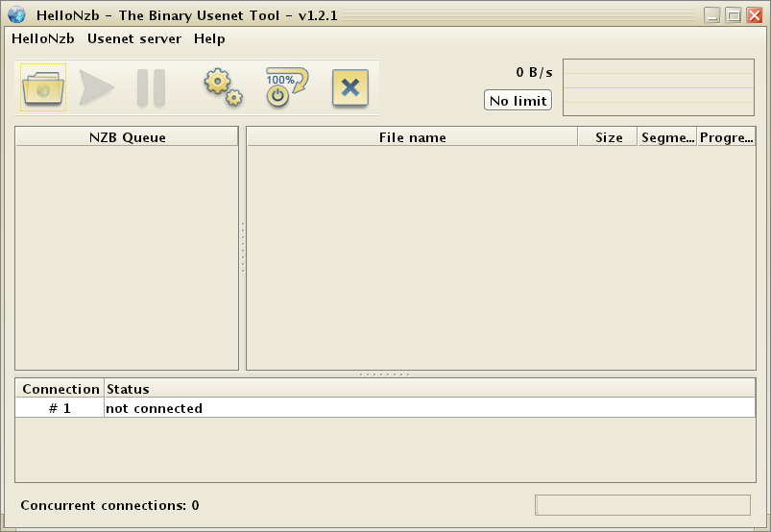The image size is (771, 532).
Task: Click the download speed graph panel
Action: pos(659,87)
